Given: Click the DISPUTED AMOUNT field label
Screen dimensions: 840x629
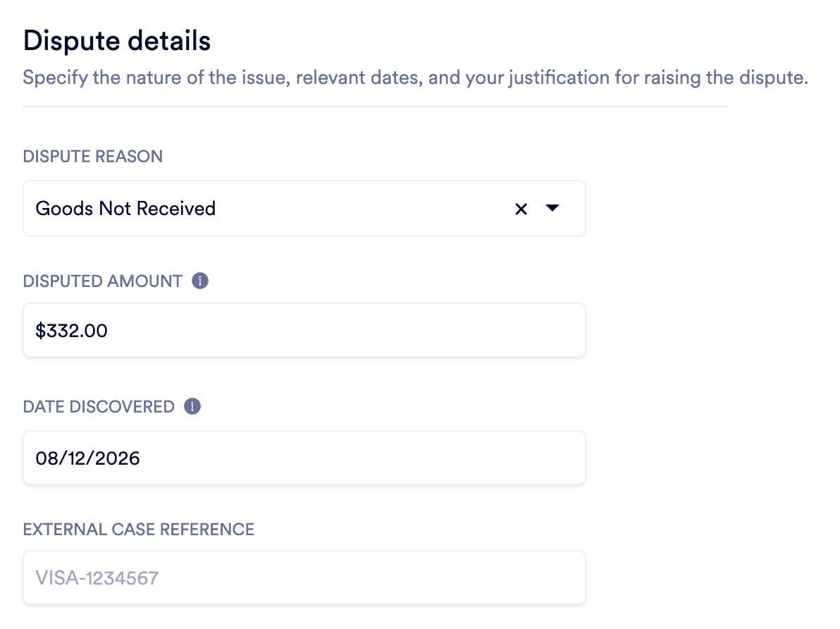Looking at the screenshot, I should (103, 281).
